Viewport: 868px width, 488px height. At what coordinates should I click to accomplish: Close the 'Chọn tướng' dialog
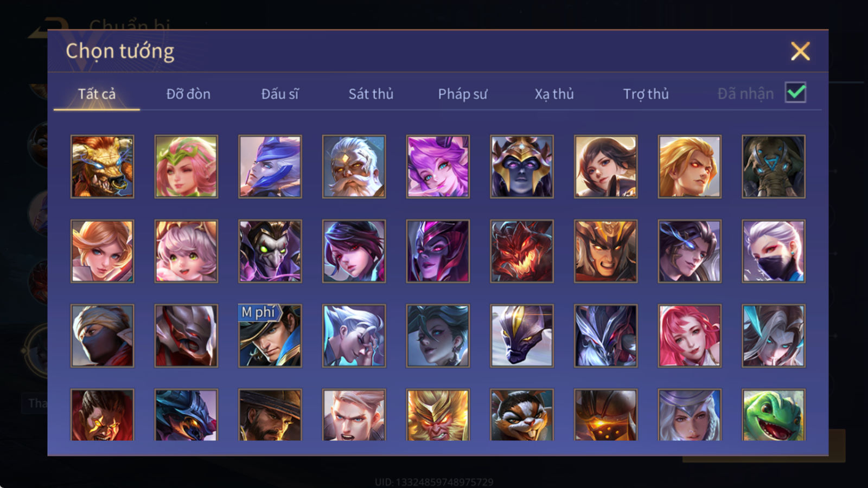(x=800, y=52)
